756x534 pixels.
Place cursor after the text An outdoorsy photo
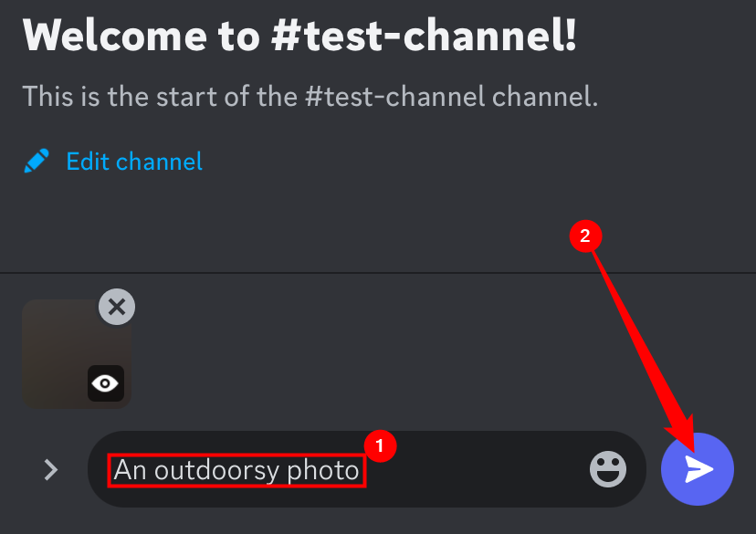click(358, 469)
